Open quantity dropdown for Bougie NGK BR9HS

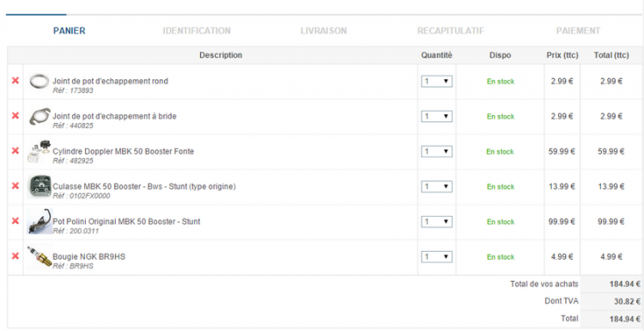pyautogui.click(x=436, y=257)
